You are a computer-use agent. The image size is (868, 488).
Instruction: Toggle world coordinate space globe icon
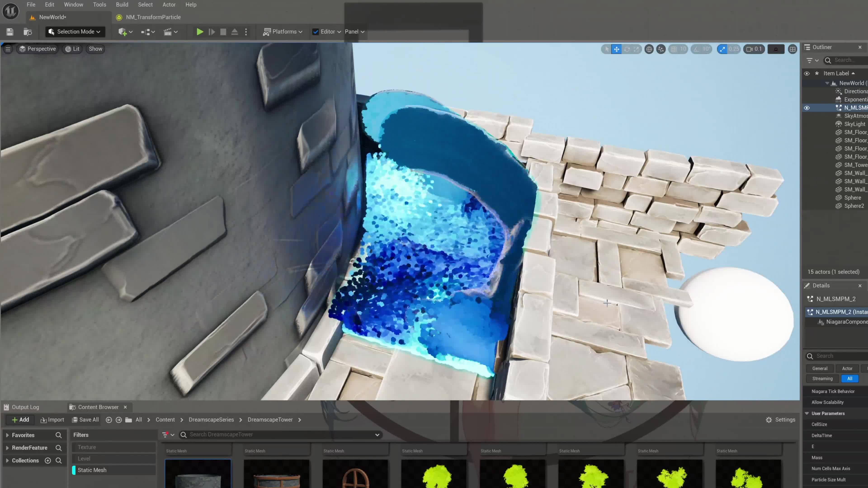649,49
